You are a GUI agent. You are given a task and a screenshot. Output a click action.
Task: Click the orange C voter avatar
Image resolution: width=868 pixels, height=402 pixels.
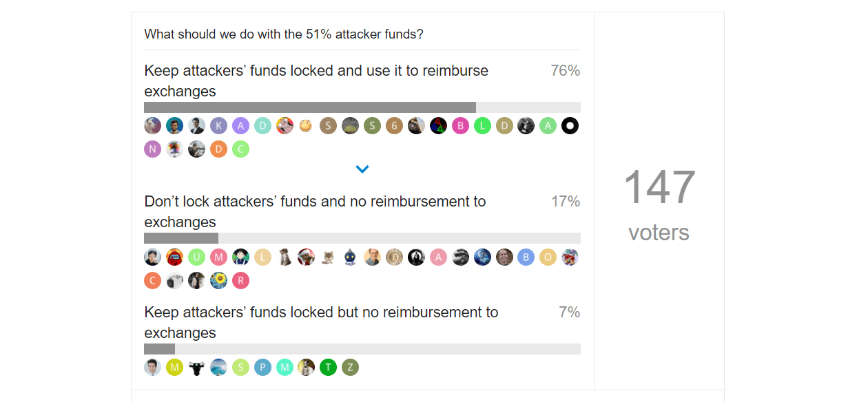pos(152,280)
